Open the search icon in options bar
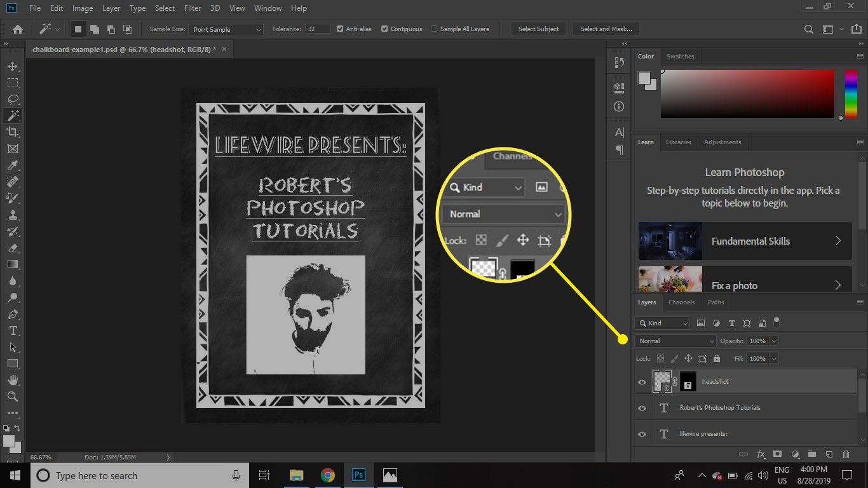The height and width of the screenshot is (488, 868). click(x=809, y=29)
